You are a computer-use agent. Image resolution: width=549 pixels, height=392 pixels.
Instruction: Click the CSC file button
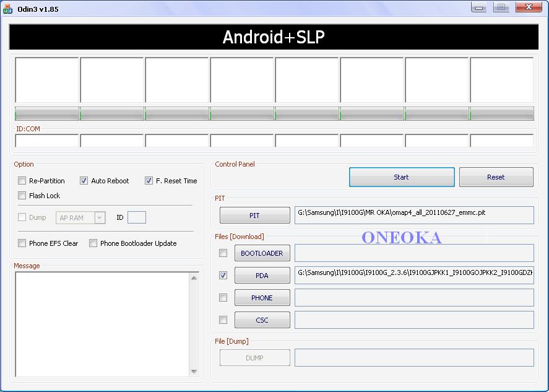(262, 320)
